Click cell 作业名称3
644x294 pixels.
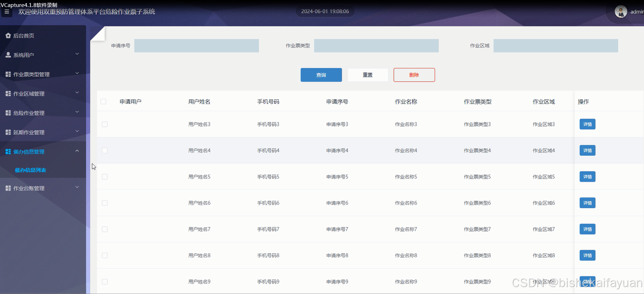(x=406, y=124)
